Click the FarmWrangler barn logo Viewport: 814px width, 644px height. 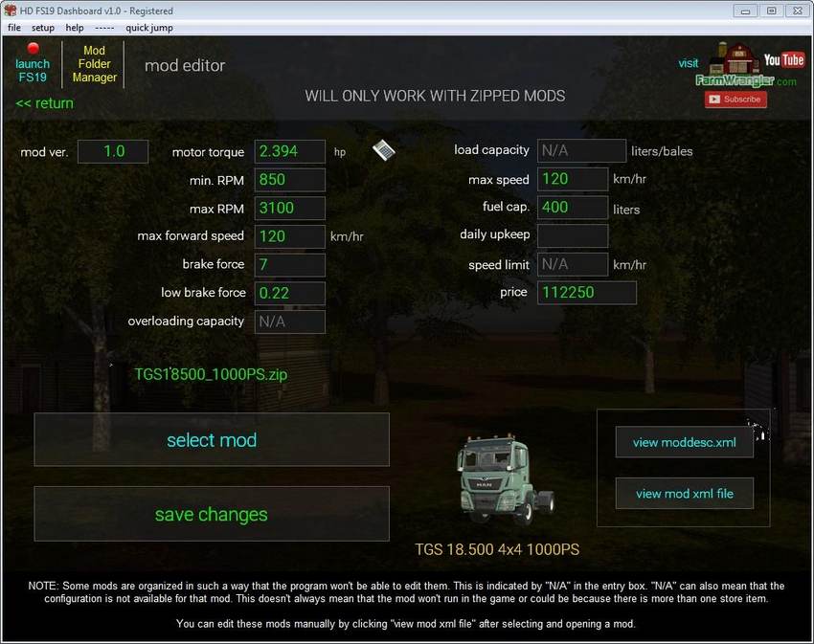pos(735,61)
